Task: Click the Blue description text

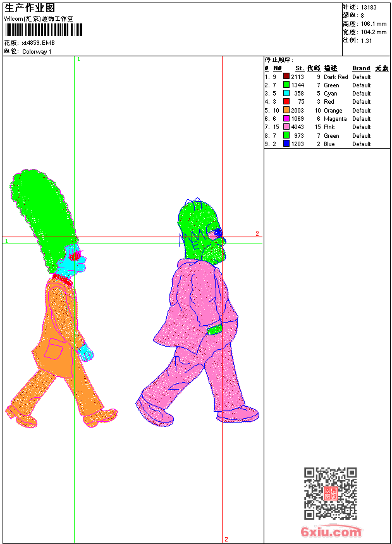Action: tap(329, 144)
